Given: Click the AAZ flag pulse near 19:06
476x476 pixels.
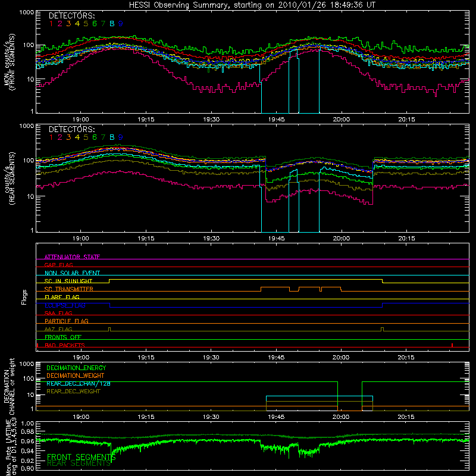Looking at the screenshot, I should pos(109,330).
